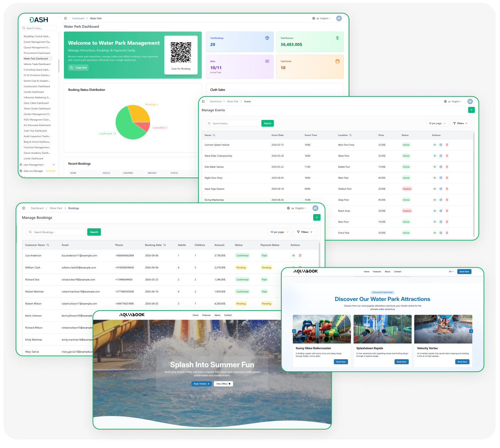Expand the Filters dropdown in Manage Events
Viewport: 500px width, 448px height.
[x=460, y=123]
